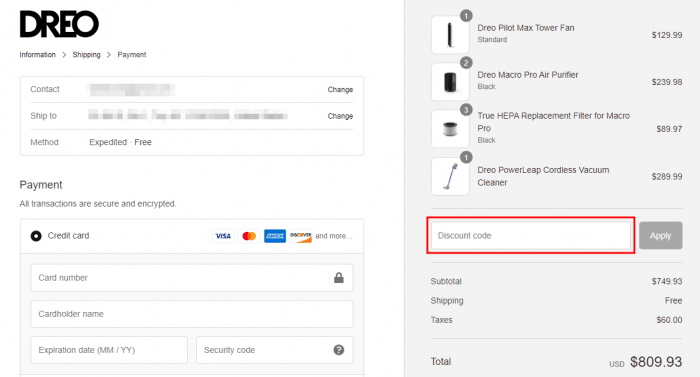The height and width of the screenshot is (377, 700).
Task: Click the 'Expedited · Free' method text
Action: coord(121,142)
